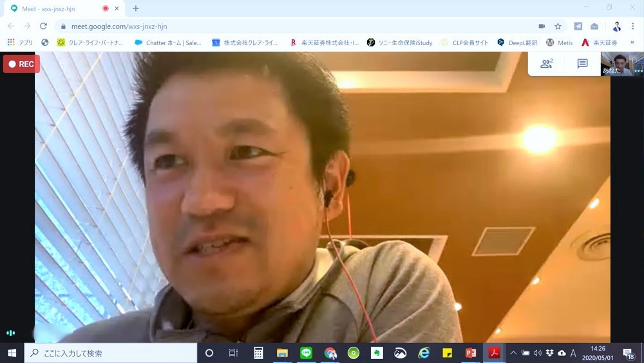Image resolution: width=644 pixels, height=363 pixels.
Task: Open LINE from the taskbar
Action: [306, 353]
